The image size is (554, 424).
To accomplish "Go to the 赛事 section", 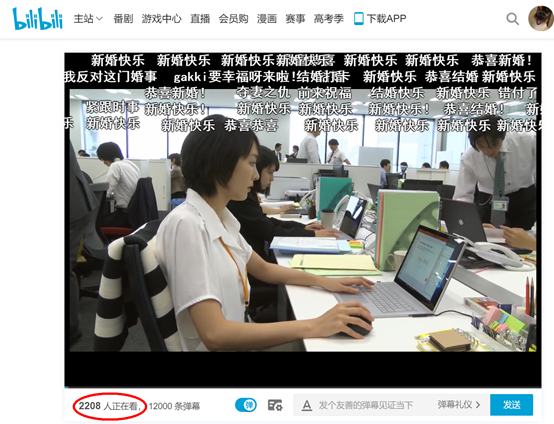I will tap(295, 18).
